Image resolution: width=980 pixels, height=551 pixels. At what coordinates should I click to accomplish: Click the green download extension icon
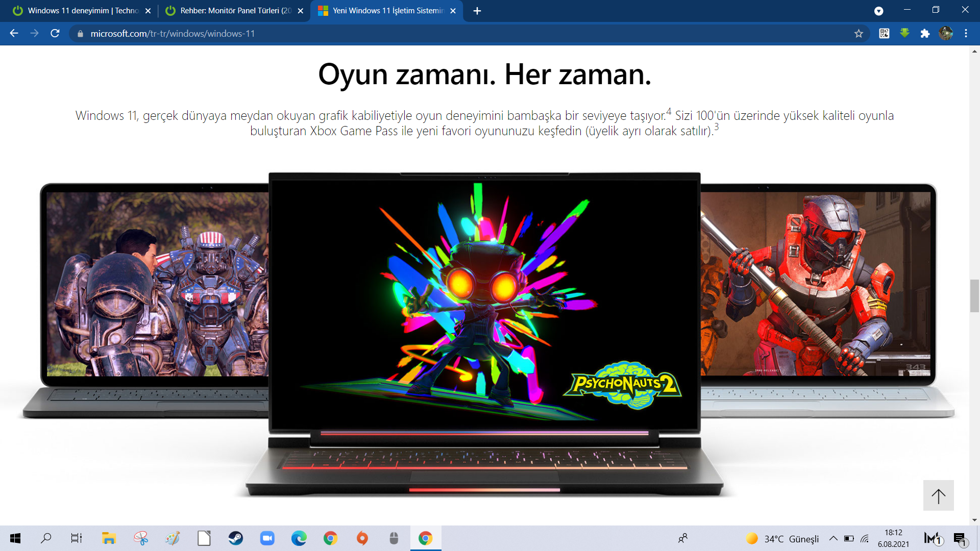pos(904,34)
